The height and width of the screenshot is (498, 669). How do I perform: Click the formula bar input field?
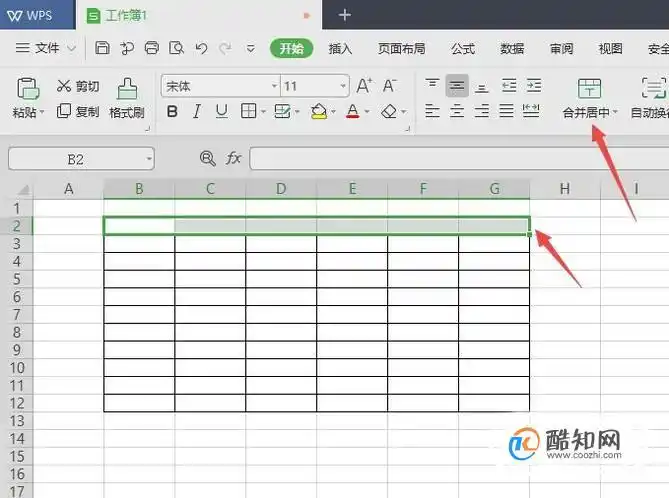(459, 158)
